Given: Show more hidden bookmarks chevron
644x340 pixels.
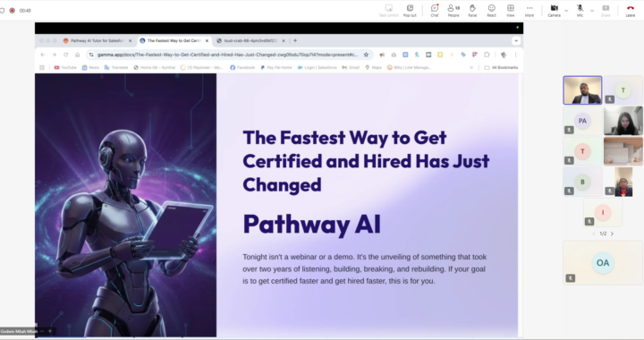Looking at the screenshot, I should tap(471, 67).
